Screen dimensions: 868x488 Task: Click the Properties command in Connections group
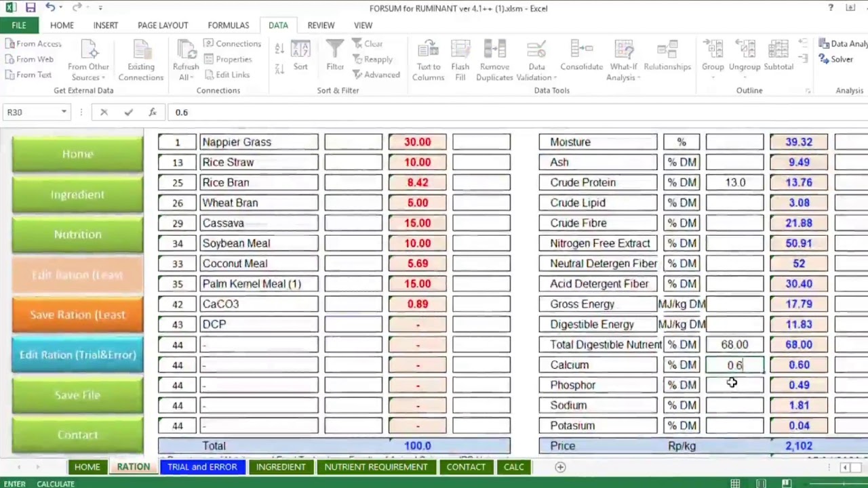coord(228,59)
